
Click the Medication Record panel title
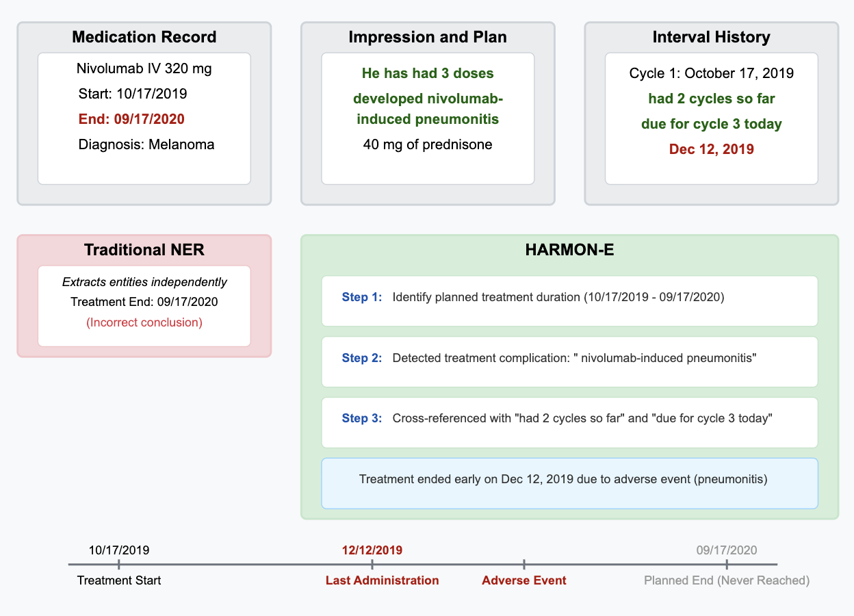click(144, 37)
